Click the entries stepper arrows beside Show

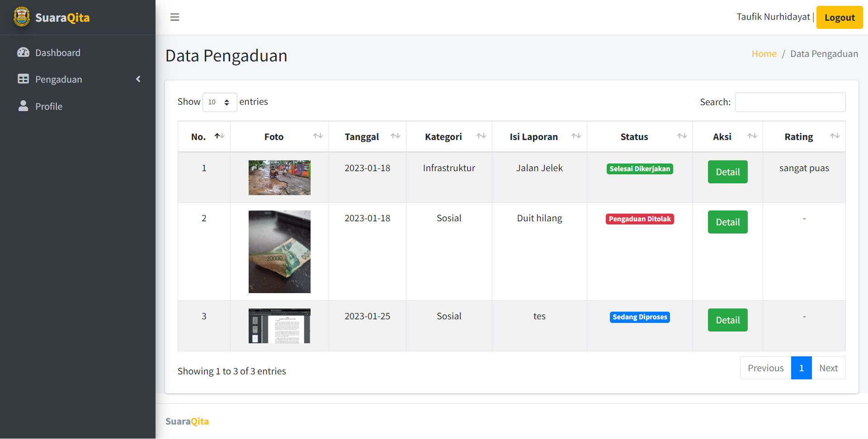tap(228, 102)
